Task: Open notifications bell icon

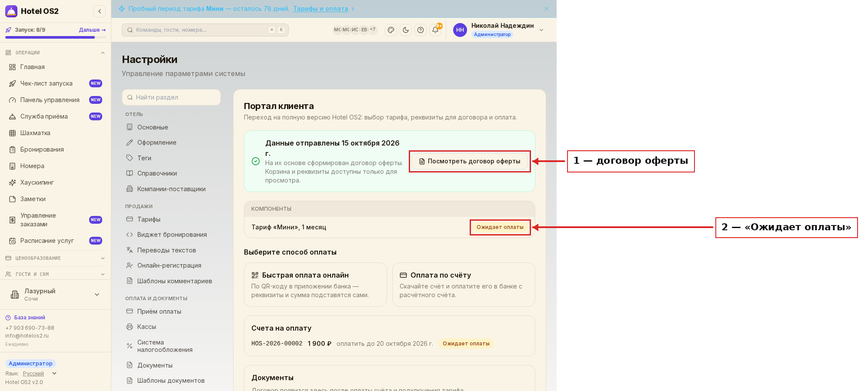Action: pyautogui.click(x=435, y=30)
